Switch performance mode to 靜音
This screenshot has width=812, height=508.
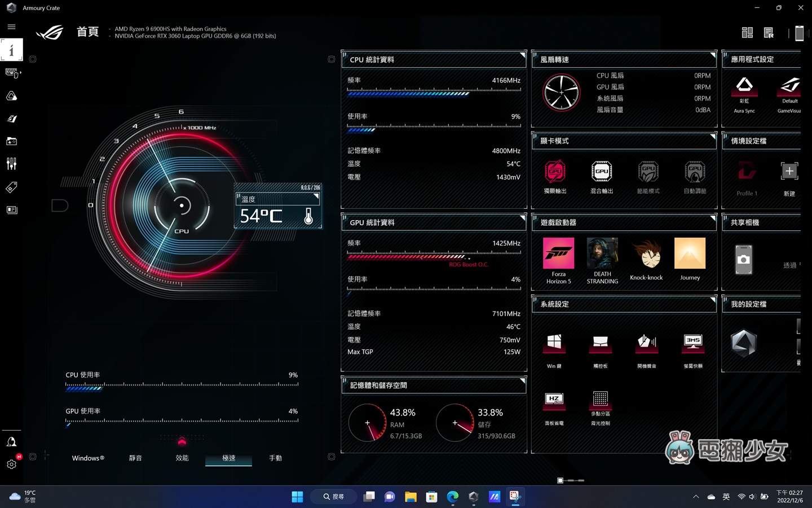135,458
